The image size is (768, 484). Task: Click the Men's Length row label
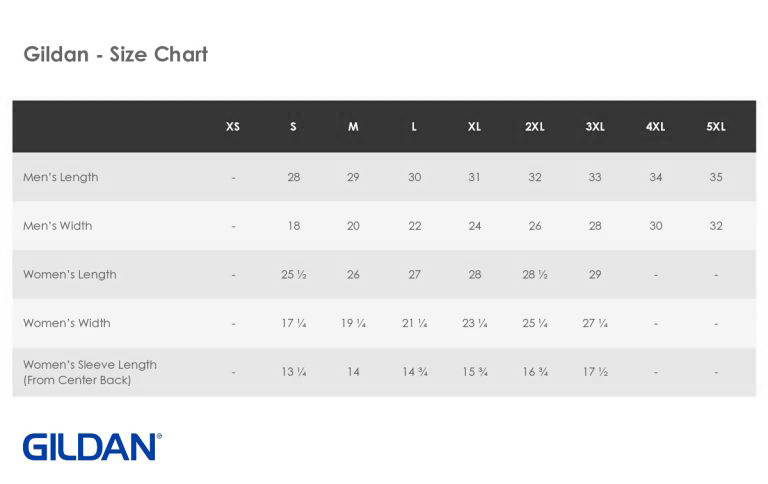click(x=61, y=177)
